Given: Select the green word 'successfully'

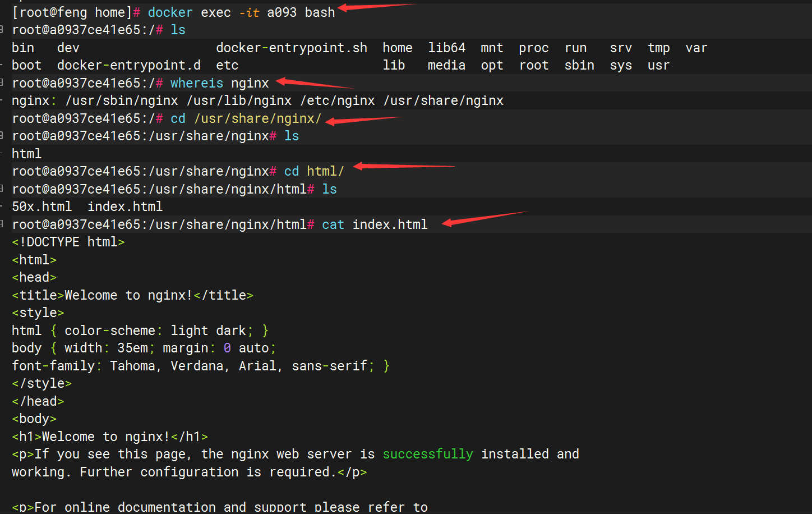Looking at the screenshot, I should (x=428, y=454).
